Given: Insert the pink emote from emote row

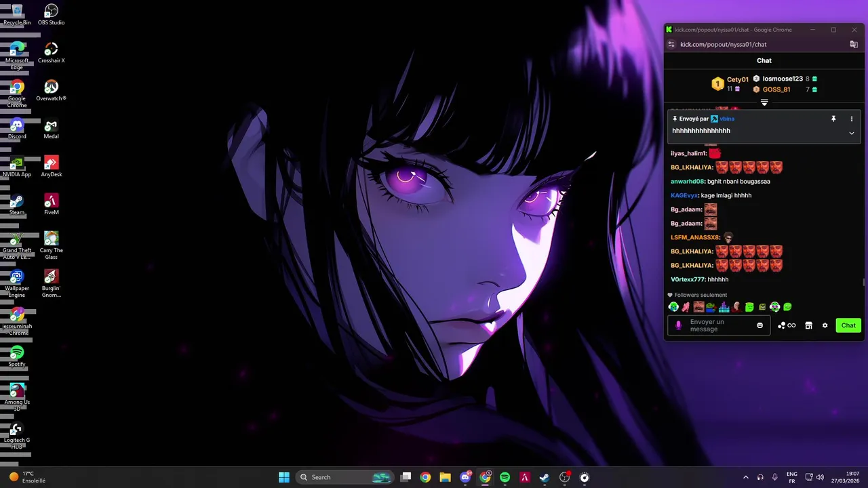Looking at the screenshot, I should pos(686,307).
